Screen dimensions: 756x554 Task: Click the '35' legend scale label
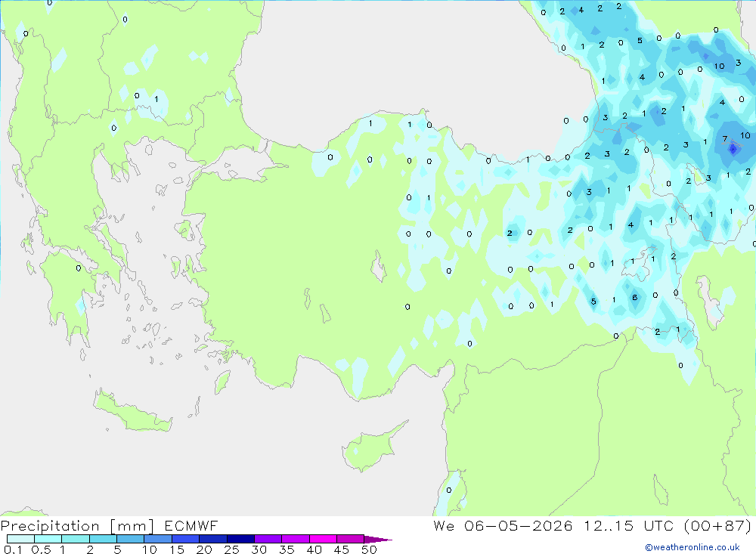(x=287, y=549)
